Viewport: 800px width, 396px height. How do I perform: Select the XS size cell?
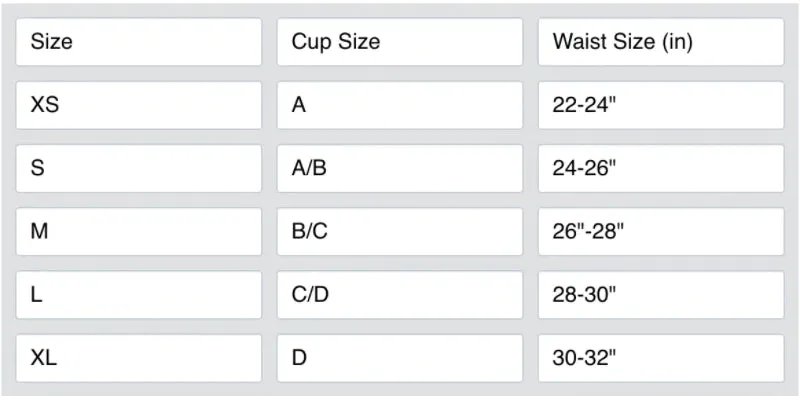point(138,105)
